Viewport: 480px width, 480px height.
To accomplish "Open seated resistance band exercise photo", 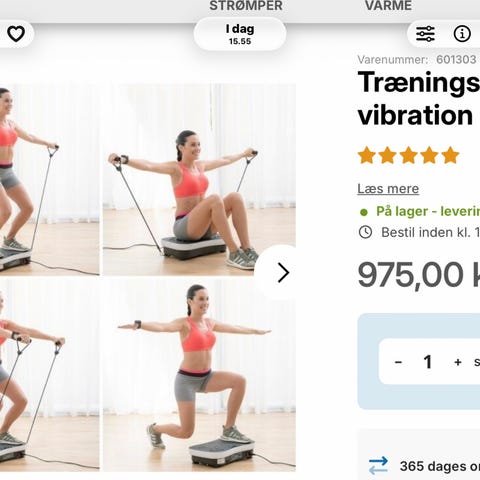I will [x=199, y=179].
